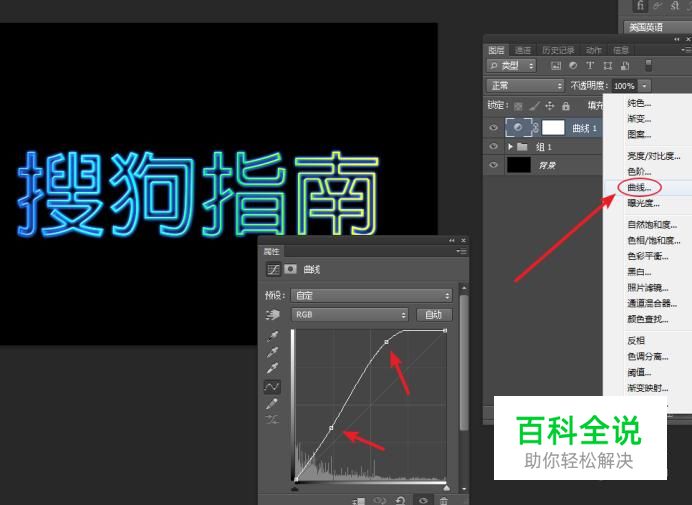
Task: Switch to the 信息 tab
Action: point(621,50)
